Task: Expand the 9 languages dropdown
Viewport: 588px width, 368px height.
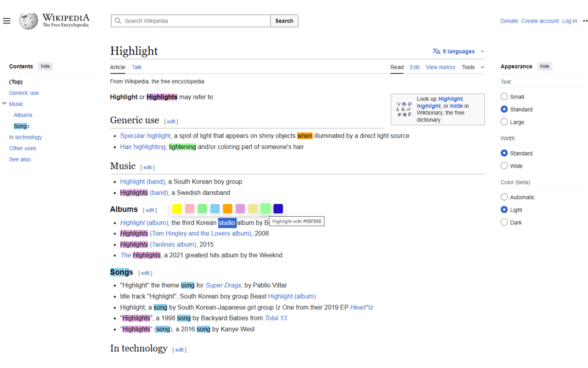Action: (458, 52)
